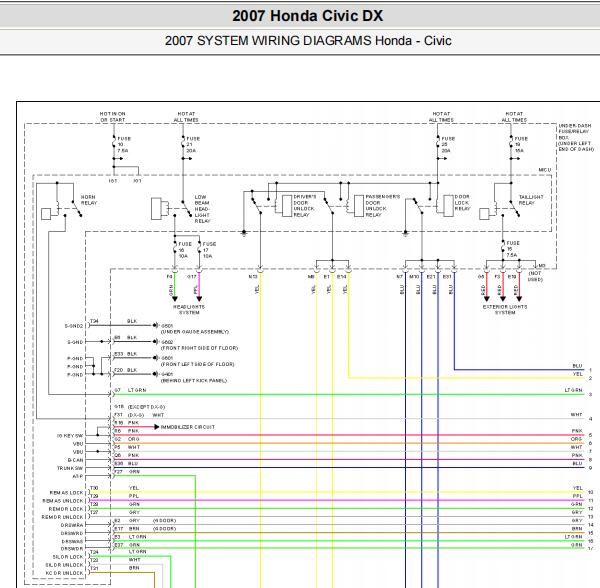Click the 2007 Honda Civic DX title header
The image size is (600, 588).
pos(307,16)
